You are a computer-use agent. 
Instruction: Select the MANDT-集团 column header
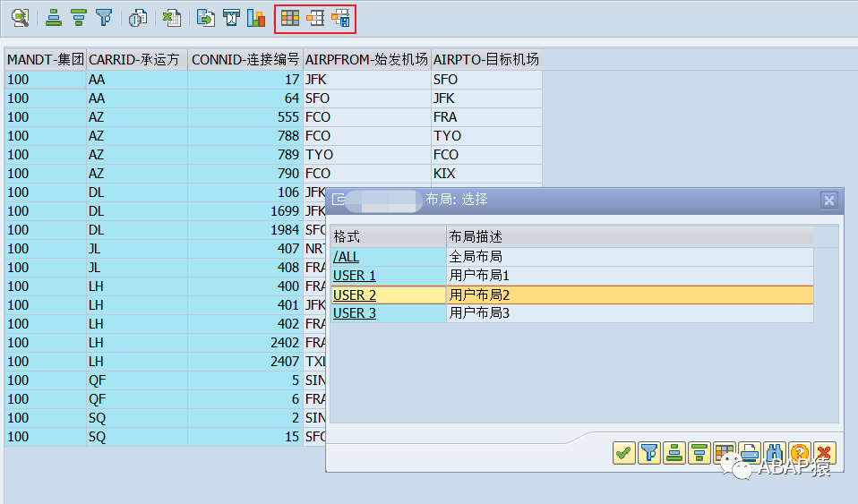[46, 60]
